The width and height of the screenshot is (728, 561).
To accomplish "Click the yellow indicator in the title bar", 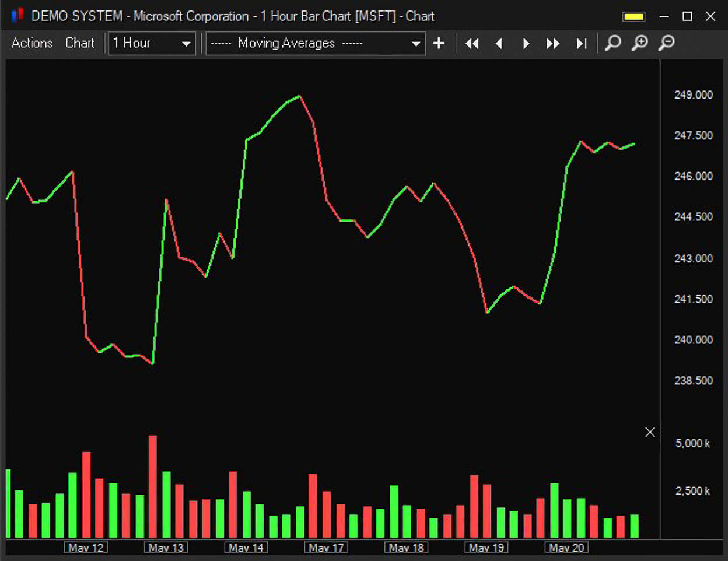I will pyautogui.click(x=633, y=17).
